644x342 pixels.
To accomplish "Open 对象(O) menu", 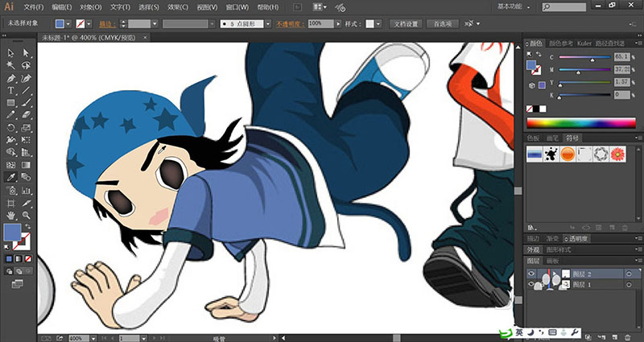I will 91,7.
